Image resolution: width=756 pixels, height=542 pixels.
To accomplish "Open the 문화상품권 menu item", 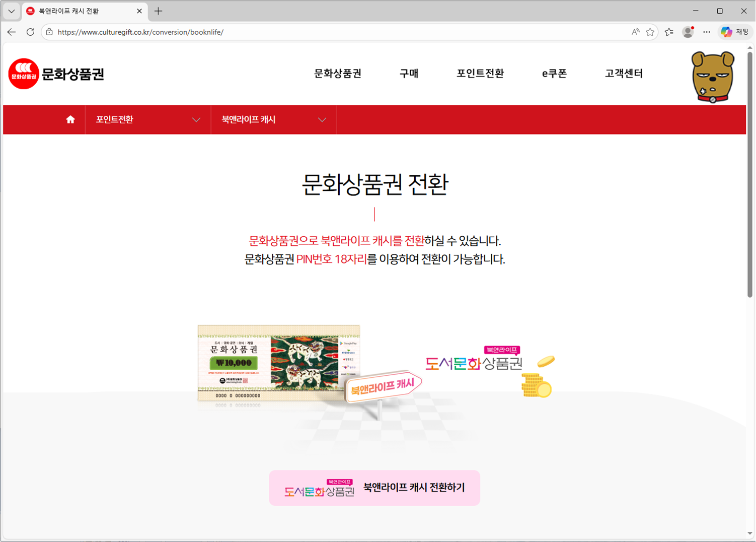I will click(x=338, y=74).
